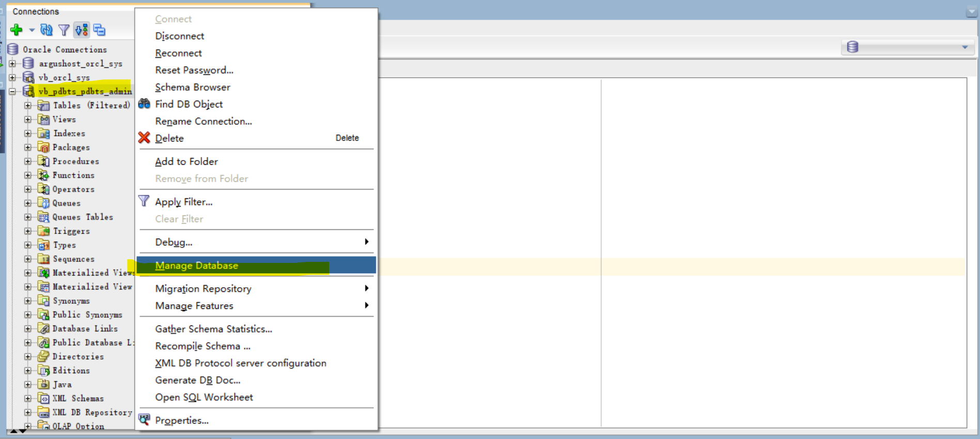
Task: Select the Public Synonyms tree row
Action: click(x=80, y=315)
